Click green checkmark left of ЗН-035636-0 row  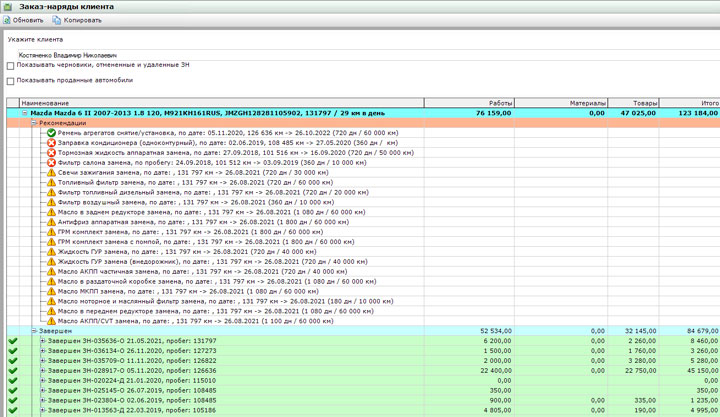(13, 341)
